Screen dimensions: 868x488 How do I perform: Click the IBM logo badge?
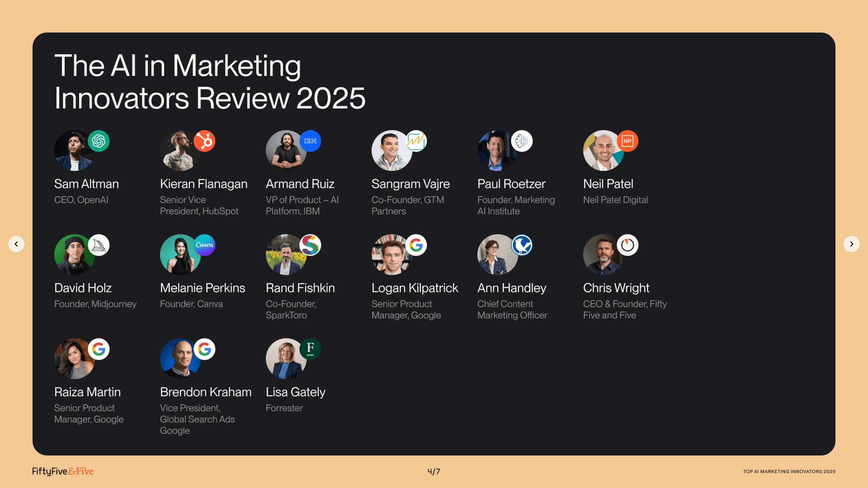tap(310, 141)
